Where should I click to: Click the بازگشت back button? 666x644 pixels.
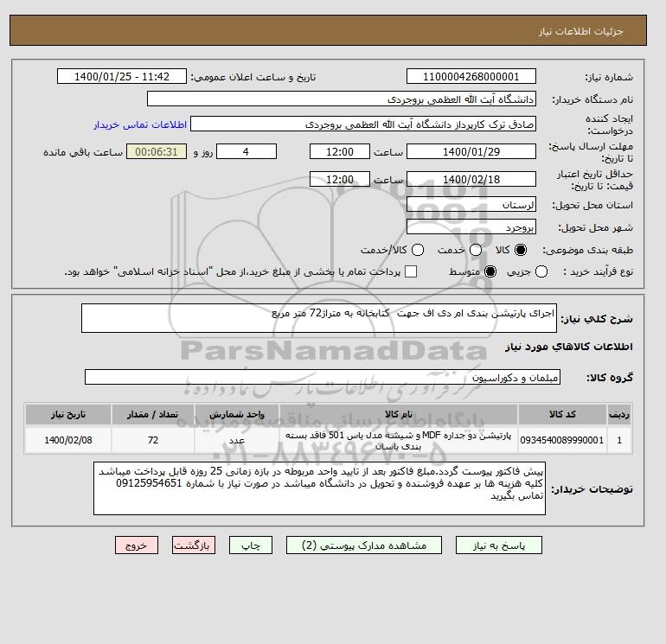click(194, 545)
